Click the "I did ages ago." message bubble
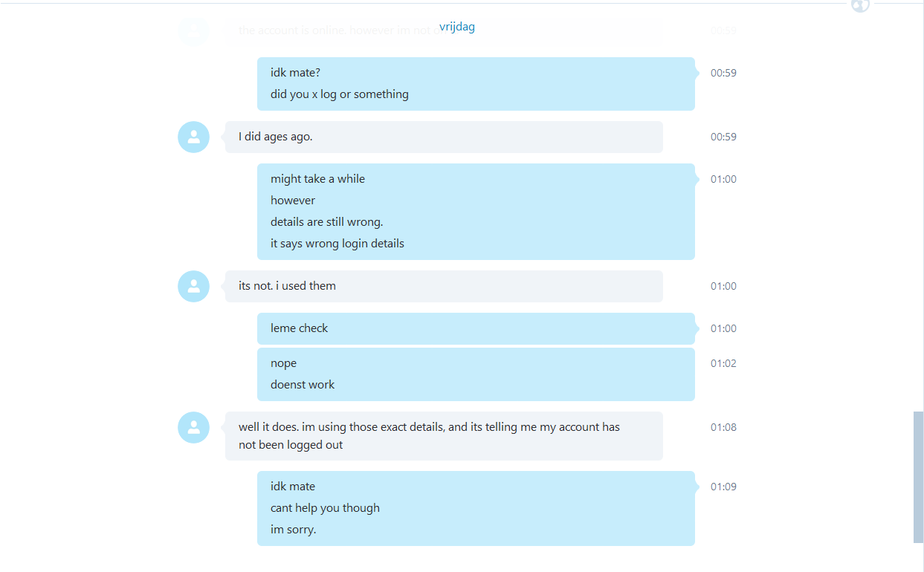This screenshot has width=924, height=572. (444, 137)
